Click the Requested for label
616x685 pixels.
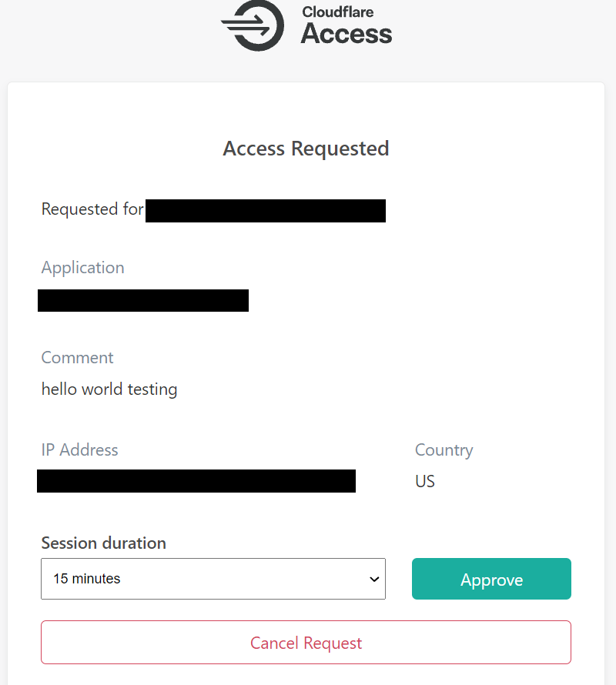[92, 209]
